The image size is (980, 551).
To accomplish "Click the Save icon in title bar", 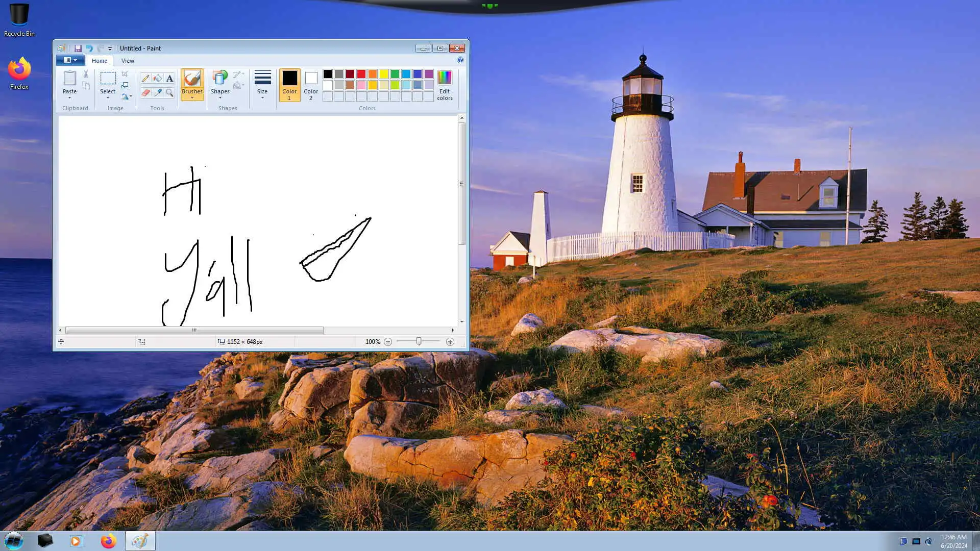I will [78, 48].
